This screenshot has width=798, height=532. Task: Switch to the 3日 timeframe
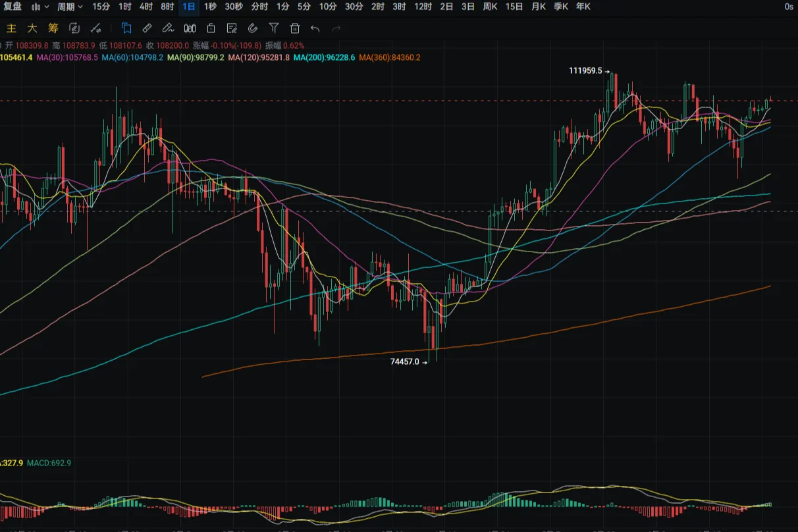[467, 7]
